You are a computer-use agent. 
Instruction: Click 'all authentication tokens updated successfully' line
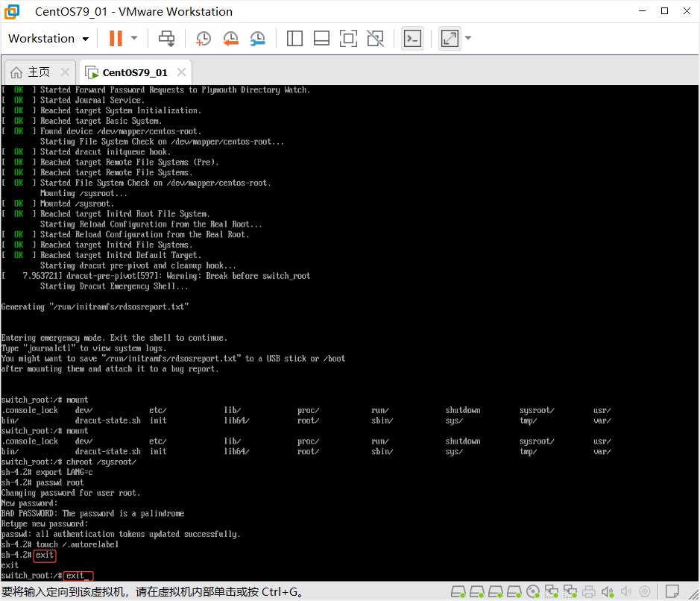click(x=121, y=535)
